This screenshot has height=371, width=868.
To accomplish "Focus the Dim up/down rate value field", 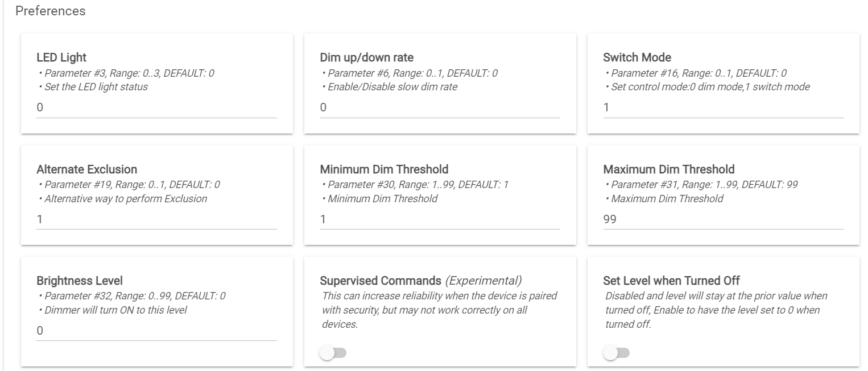I will (440, 108).
